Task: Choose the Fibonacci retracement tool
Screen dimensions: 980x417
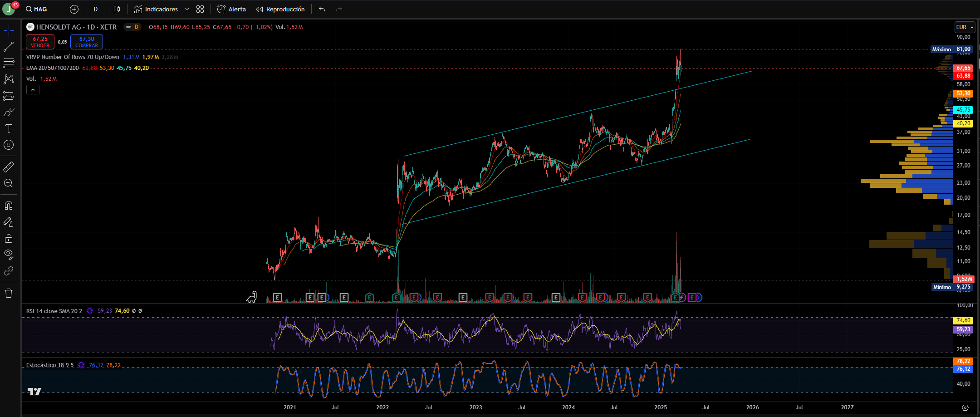Action: (9, 63)
